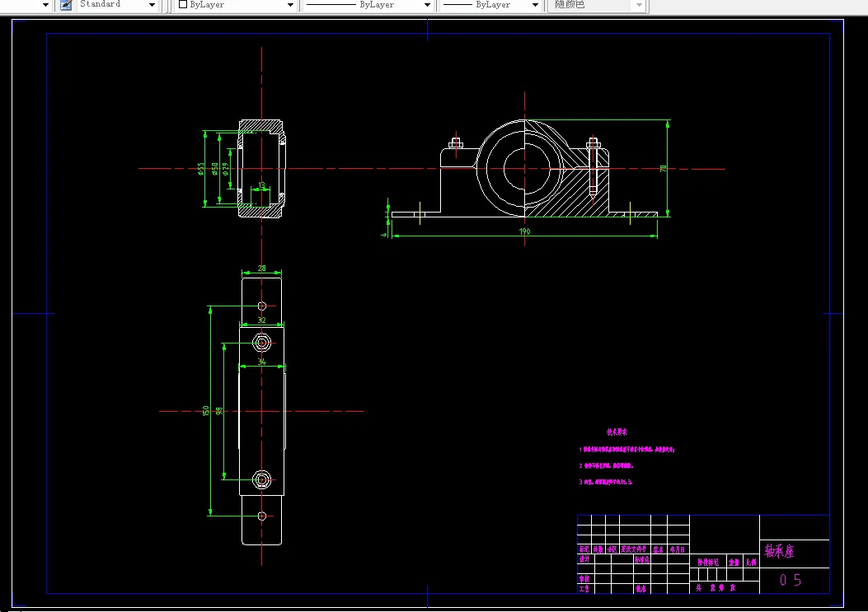Click the 重量 cell in title block

(x=734, y=563)
